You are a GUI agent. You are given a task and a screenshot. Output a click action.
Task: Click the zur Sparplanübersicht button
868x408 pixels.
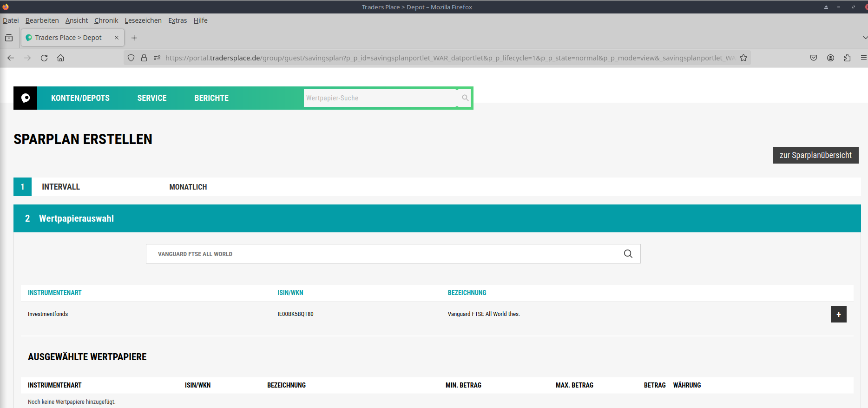815,155
